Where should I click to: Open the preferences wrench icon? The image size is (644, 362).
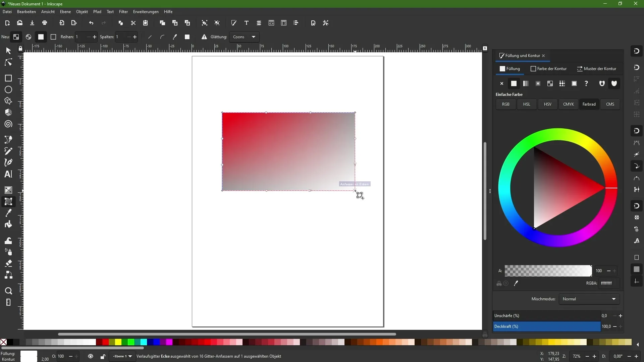pos(326,23)
